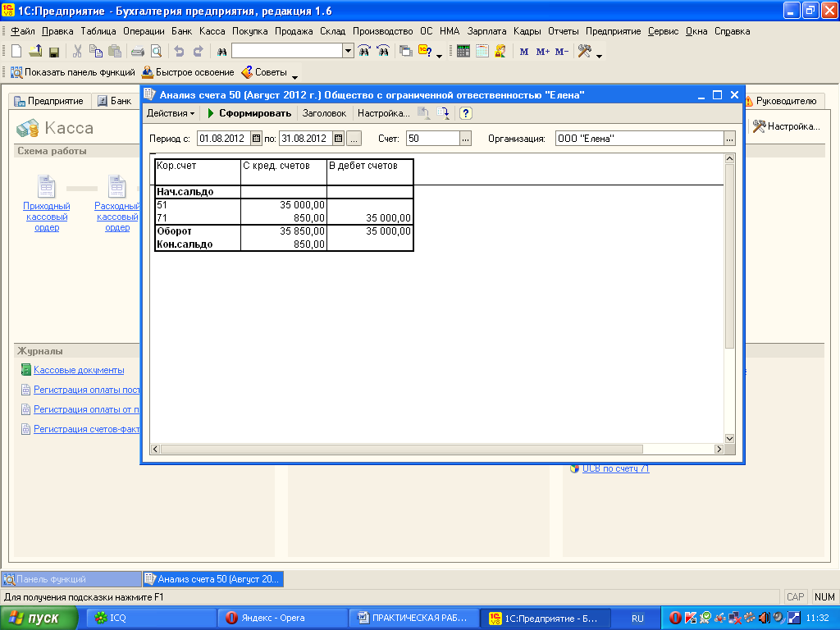This screenshot has width=840, height=630.
Task: Click the active users icon
Action: 500,52
